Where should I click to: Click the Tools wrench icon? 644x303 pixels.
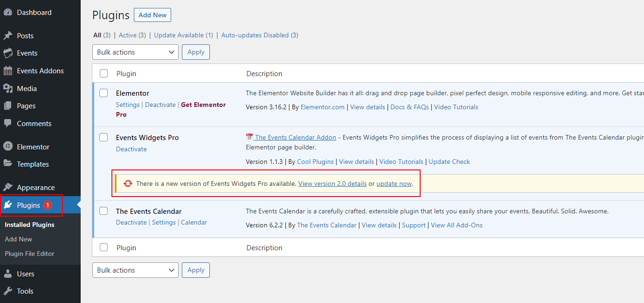(8, 291)
